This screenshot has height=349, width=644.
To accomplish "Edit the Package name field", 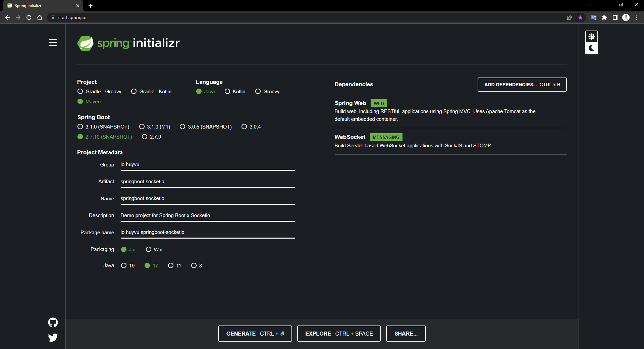I will [x=208, y=232].
